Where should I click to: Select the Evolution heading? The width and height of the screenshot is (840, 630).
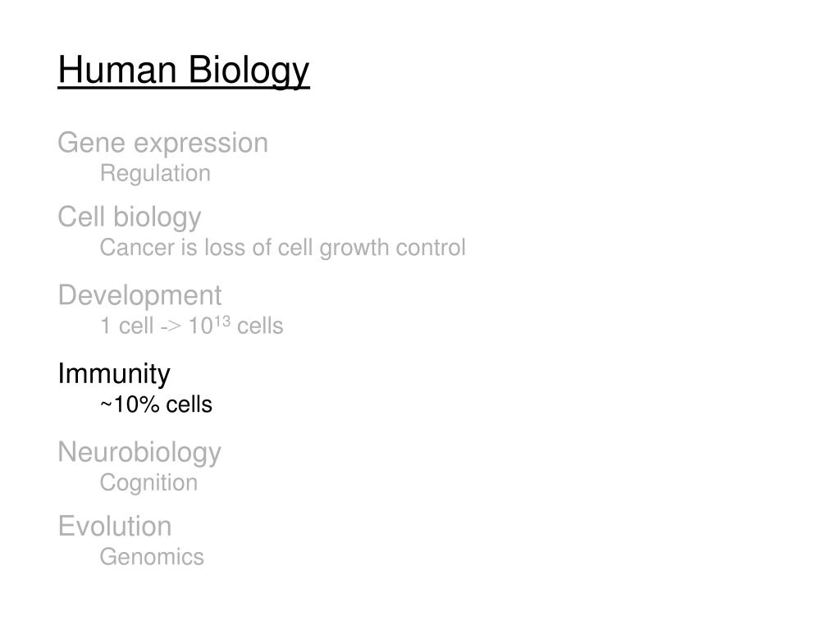[115, 526]
